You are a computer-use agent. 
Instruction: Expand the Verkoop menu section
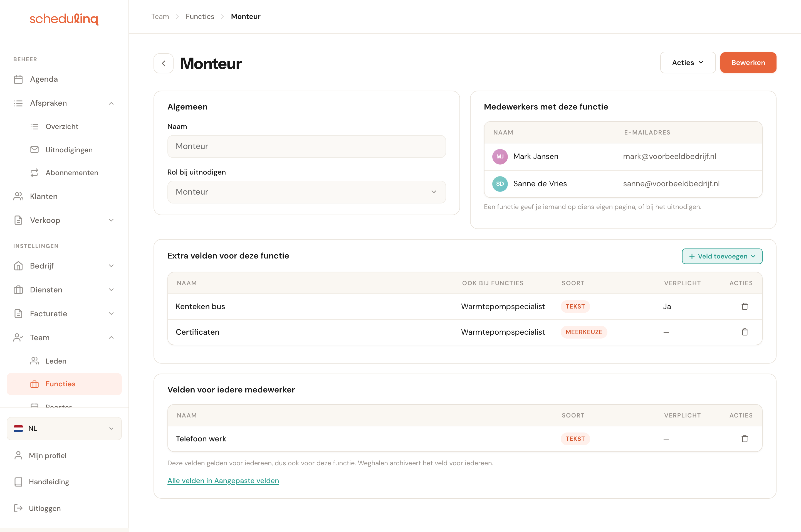point(111,220)
